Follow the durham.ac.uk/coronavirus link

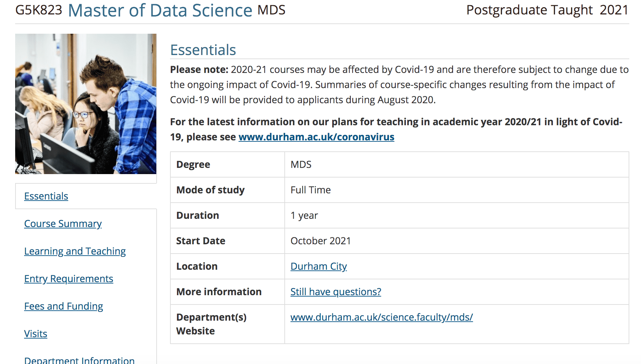click(316, 137)
